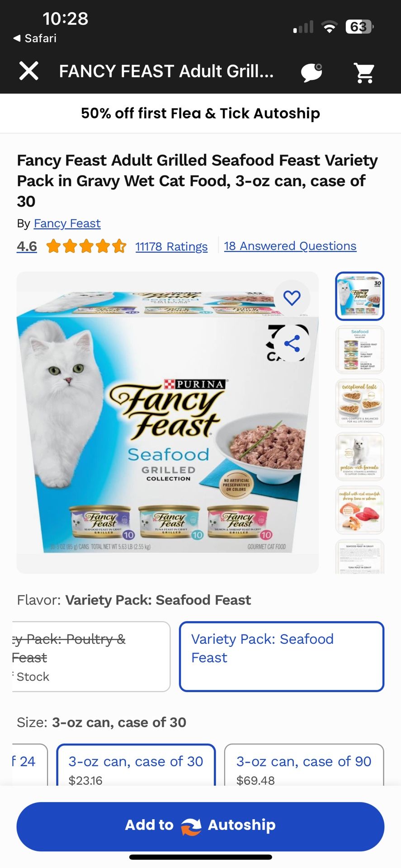Open the Fancy Feast brand link
This screenshot has width=401, height=868.
point(67,223)
